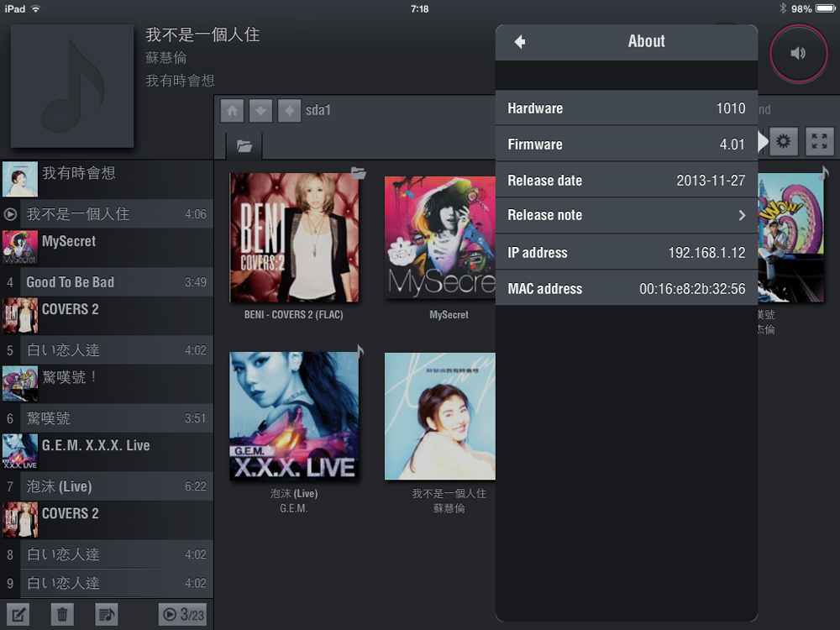
Task: Play track 6 驚嘆號
Action: pyautogui.click(x=107, y=418)
